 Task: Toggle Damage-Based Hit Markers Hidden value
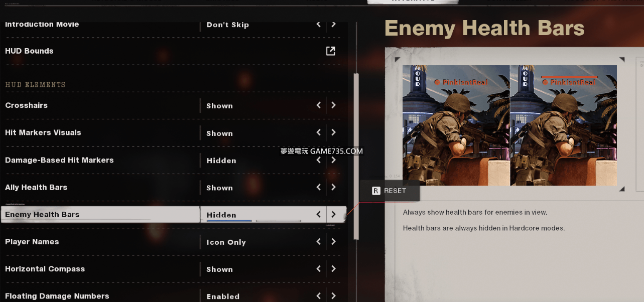tap(221, 161)
